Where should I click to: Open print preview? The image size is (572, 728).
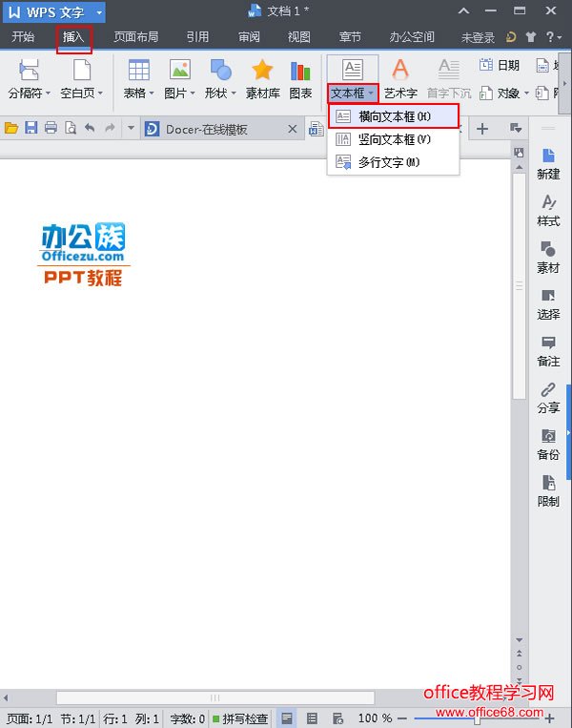click(71, 128)
